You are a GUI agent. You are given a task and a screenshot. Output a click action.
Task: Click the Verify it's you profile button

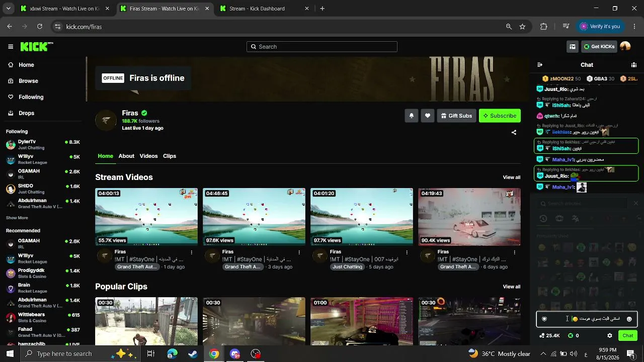click(x=600, y=27)
